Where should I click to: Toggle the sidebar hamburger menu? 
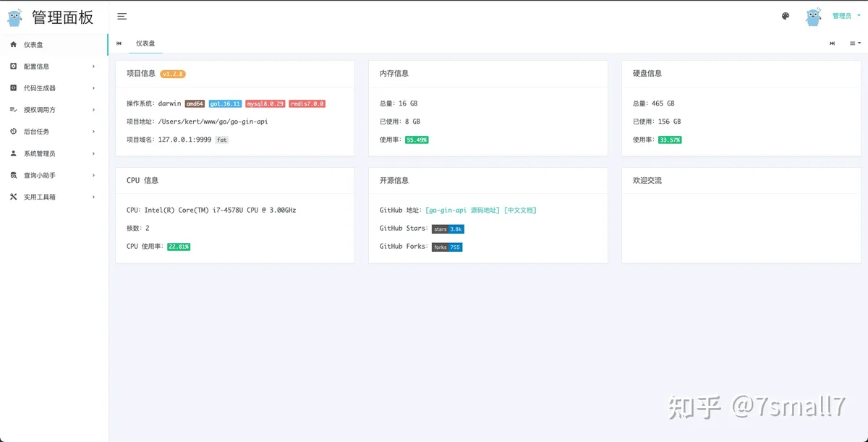[x=122, y=17]
